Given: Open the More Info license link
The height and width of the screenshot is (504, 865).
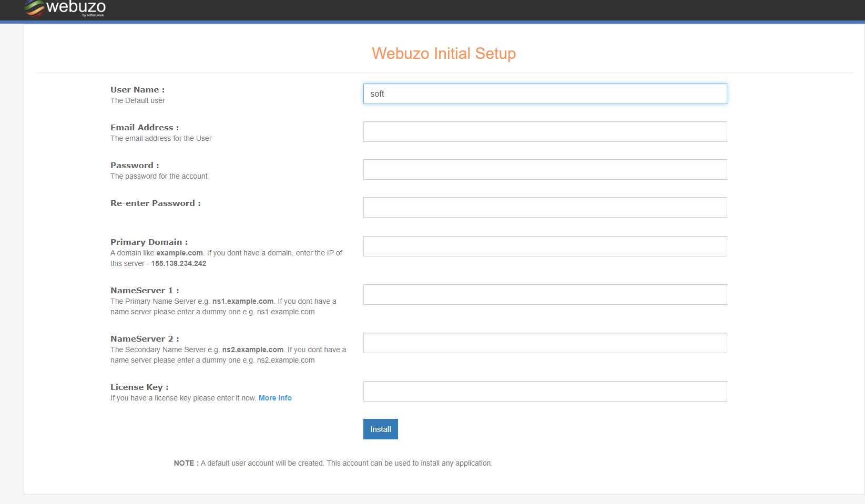Looking at the screenshot, I should (x=275, y=398).
